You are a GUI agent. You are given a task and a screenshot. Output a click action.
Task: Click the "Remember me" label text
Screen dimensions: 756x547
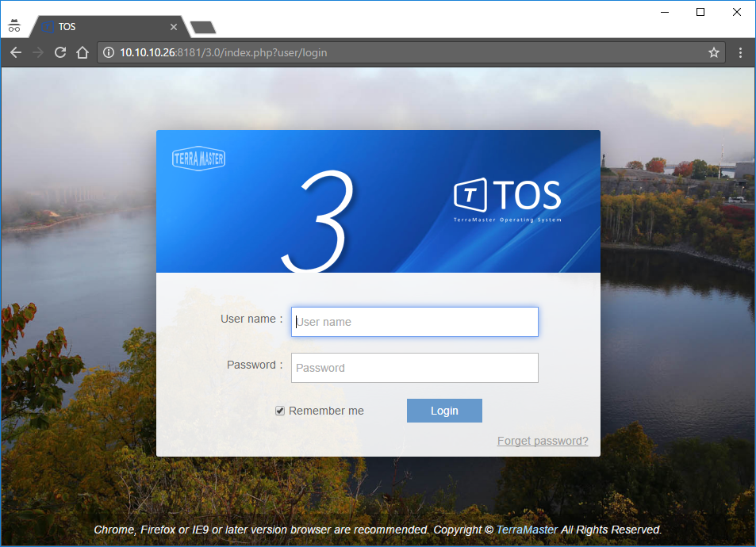coord(326,411)
